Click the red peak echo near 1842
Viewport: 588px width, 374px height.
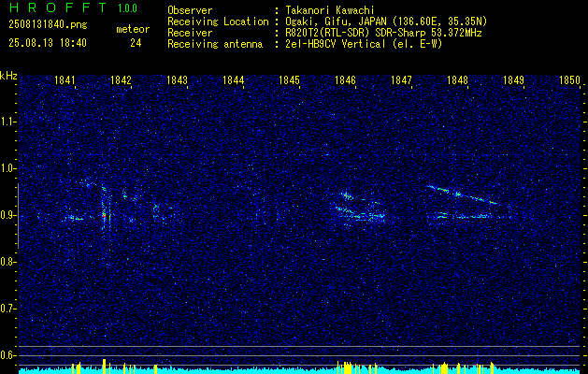(105, 216)
